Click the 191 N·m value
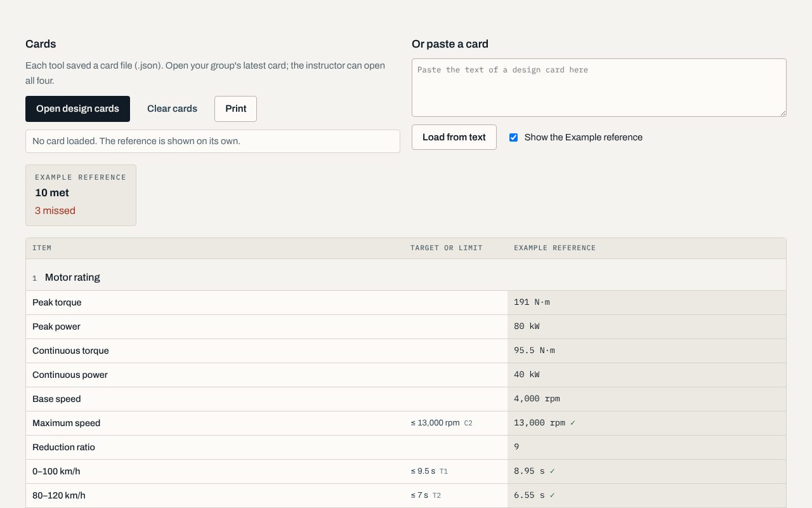The image size is (812, 508). click(x=532, y=302)
